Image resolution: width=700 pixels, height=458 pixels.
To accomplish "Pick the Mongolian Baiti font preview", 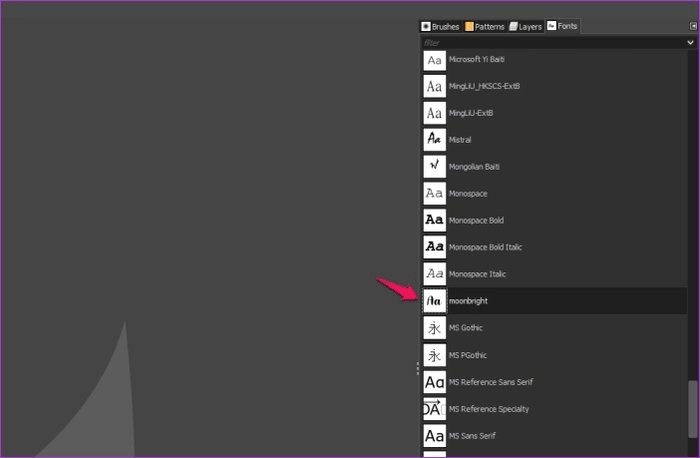I will point(434,167).
